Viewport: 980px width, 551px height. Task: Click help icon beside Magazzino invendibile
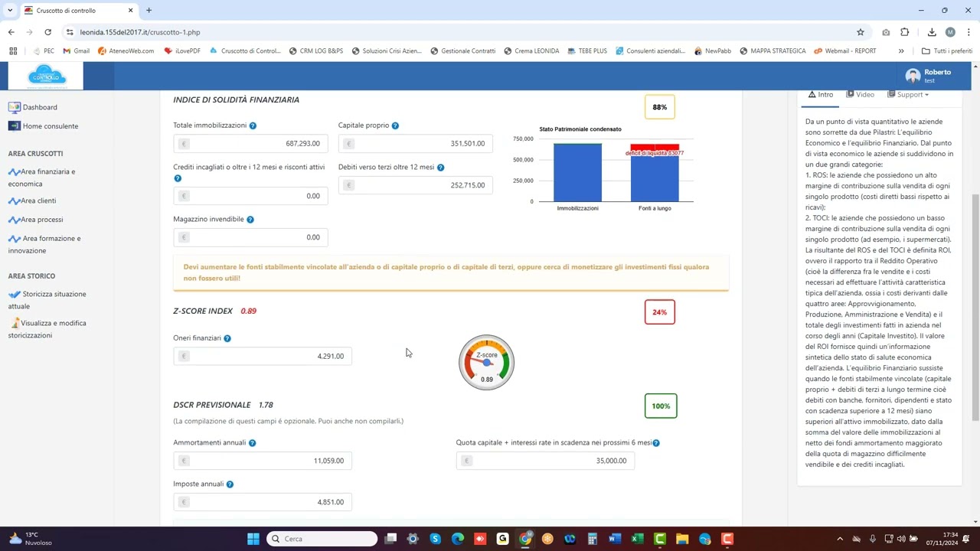(x=250, y=220)
